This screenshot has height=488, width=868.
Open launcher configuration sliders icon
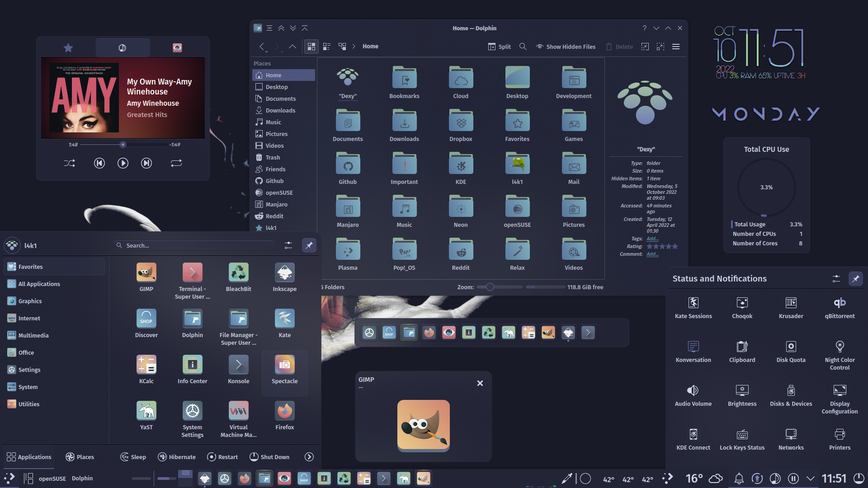pyautogui.click(x=288, y=245)
